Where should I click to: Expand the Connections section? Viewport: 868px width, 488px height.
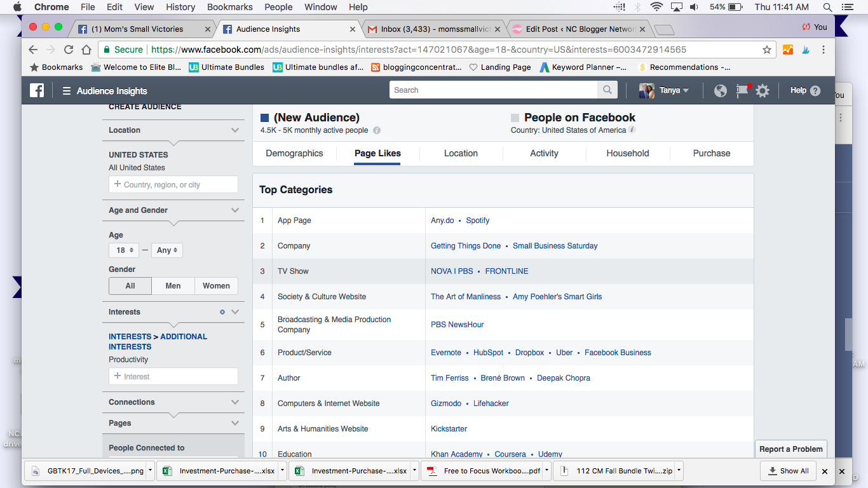click(235, 402)
